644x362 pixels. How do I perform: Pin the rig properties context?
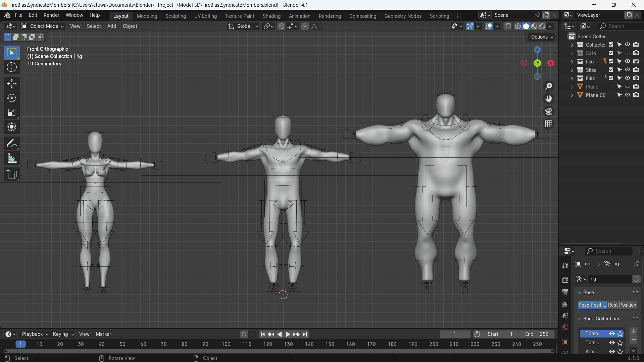(x=636, y=264)
